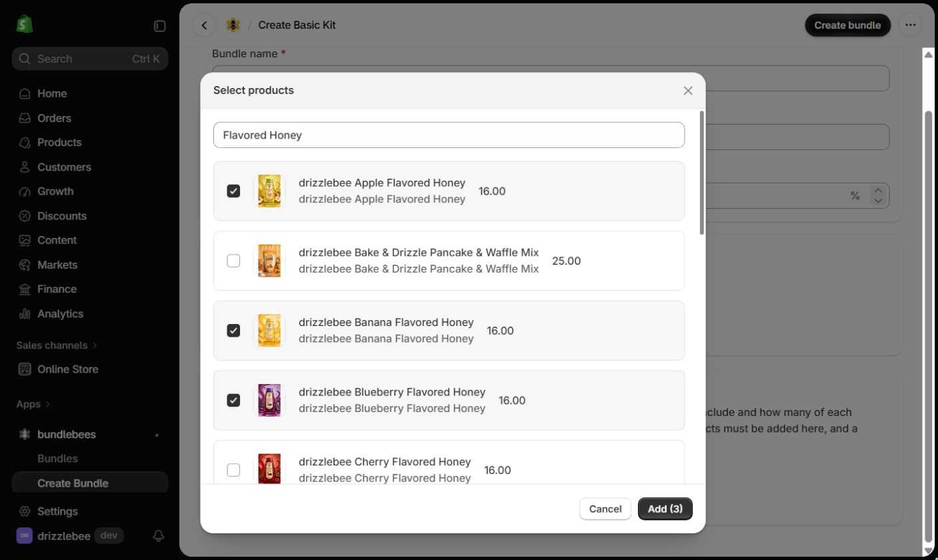Click the Discounts badge icon
The image size is (938, 560).
point(25,216)
